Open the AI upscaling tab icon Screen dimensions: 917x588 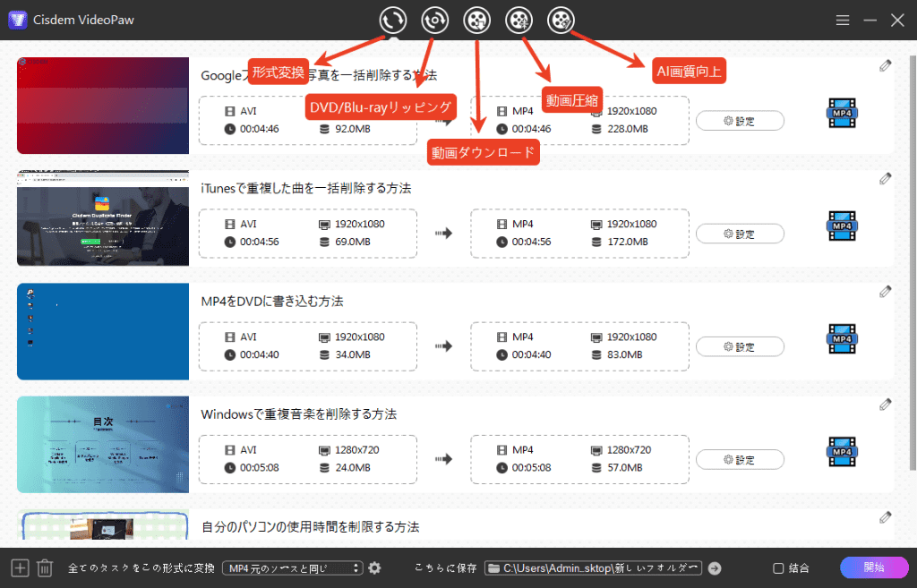(x=561, y=20)
